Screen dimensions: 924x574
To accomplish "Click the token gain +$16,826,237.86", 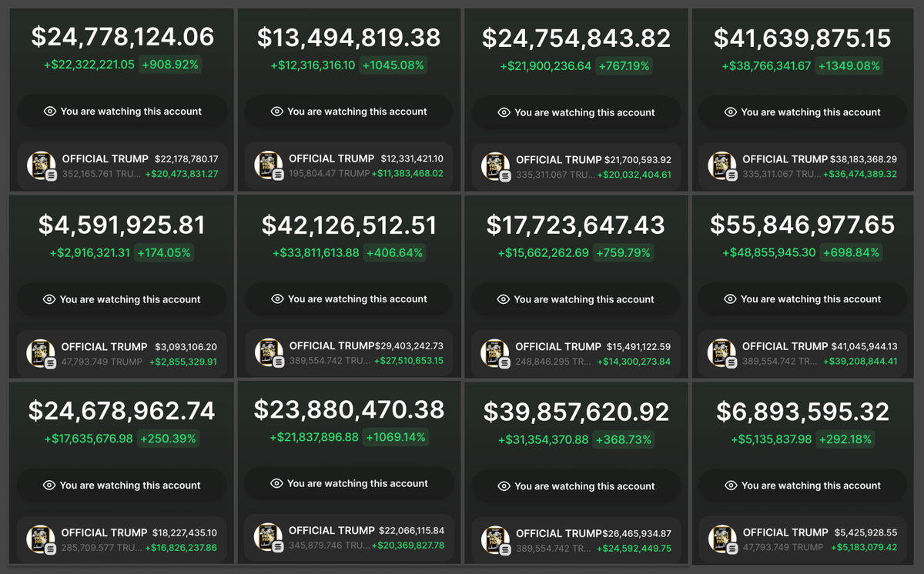I will point(182,548).
